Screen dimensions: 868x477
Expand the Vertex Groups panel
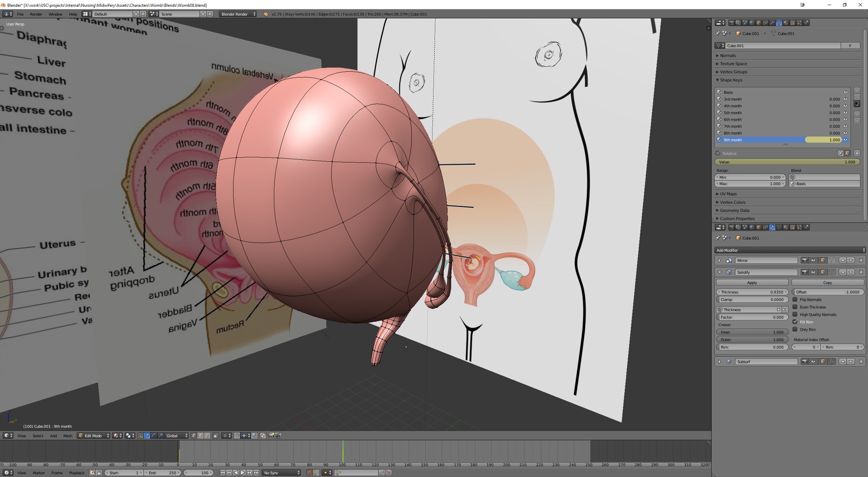[733, 72]
